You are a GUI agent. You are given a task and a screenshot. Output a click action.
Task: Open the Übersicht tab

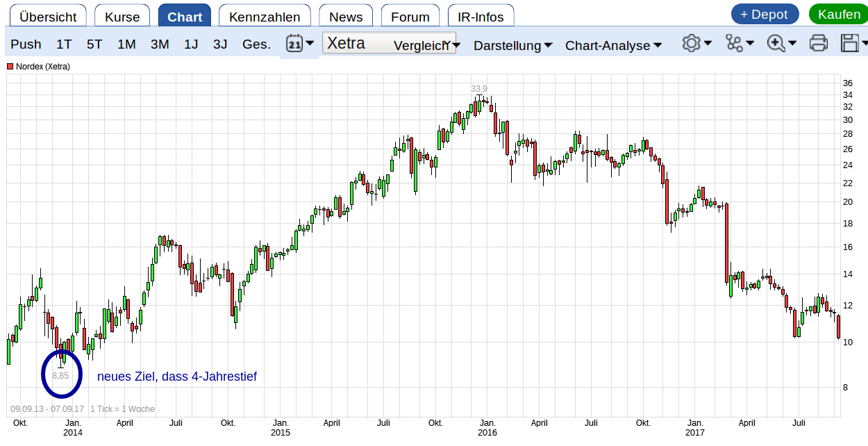[49, 16]
